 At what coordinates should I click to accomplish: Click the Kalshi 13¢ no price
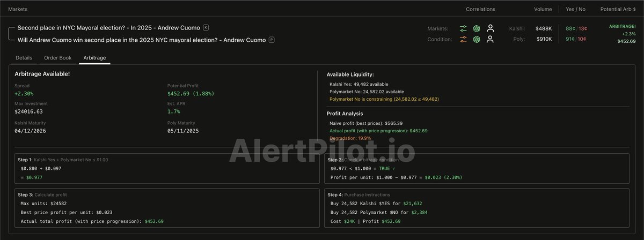coord(583,28)
